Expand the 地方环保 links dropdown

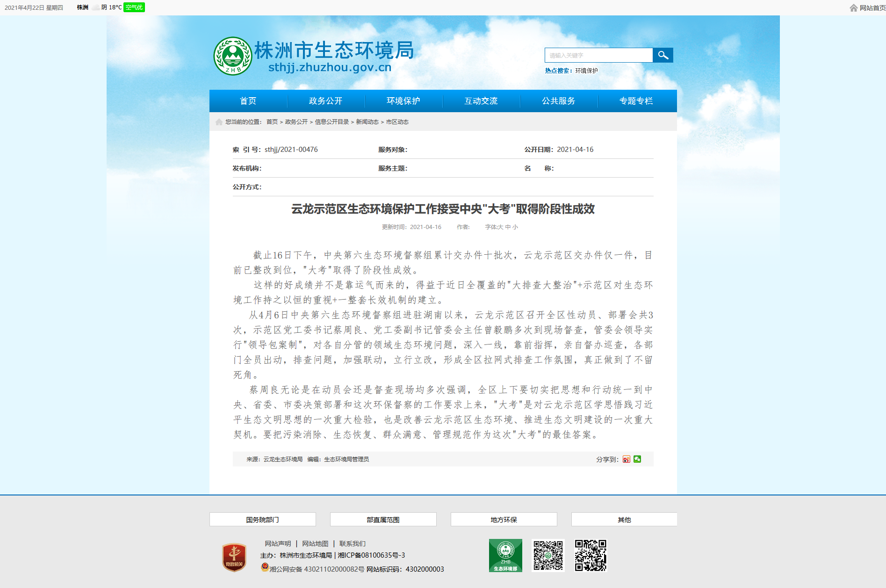click(504, 520)
